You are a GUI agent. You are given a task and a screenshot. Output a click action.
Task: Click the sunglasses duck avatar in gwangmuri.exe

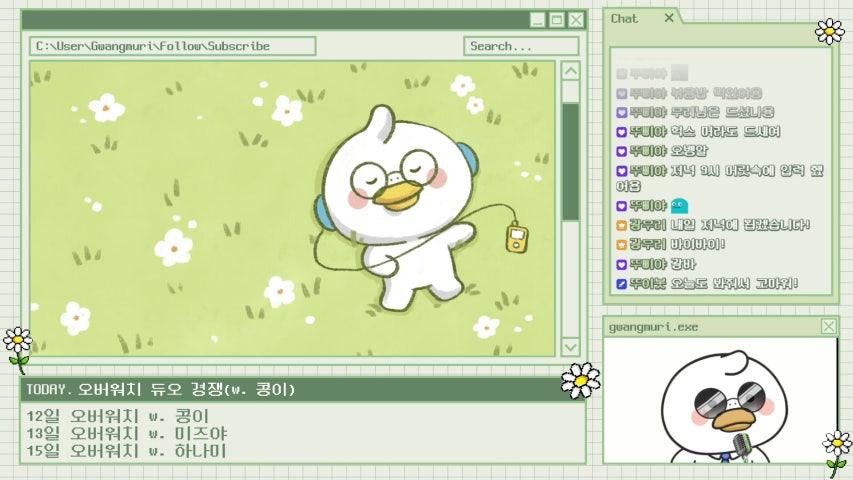724,408
